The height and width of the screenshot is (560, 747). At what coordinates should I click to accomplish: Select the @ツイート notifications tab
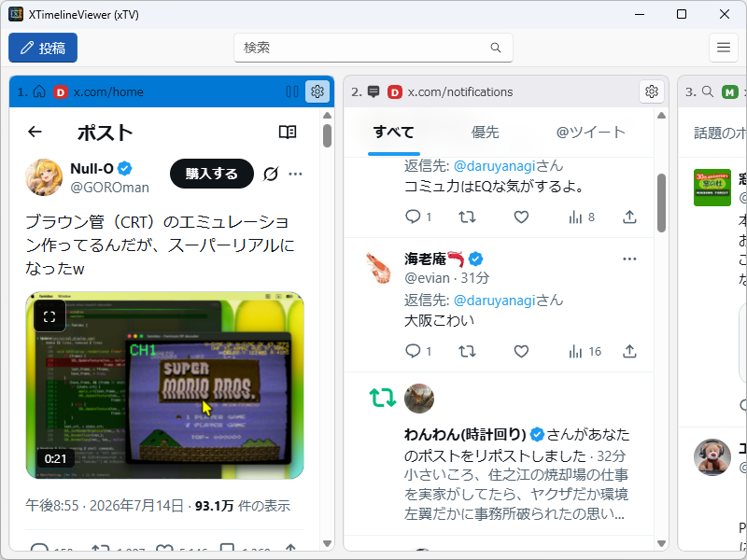coord(590,132)
